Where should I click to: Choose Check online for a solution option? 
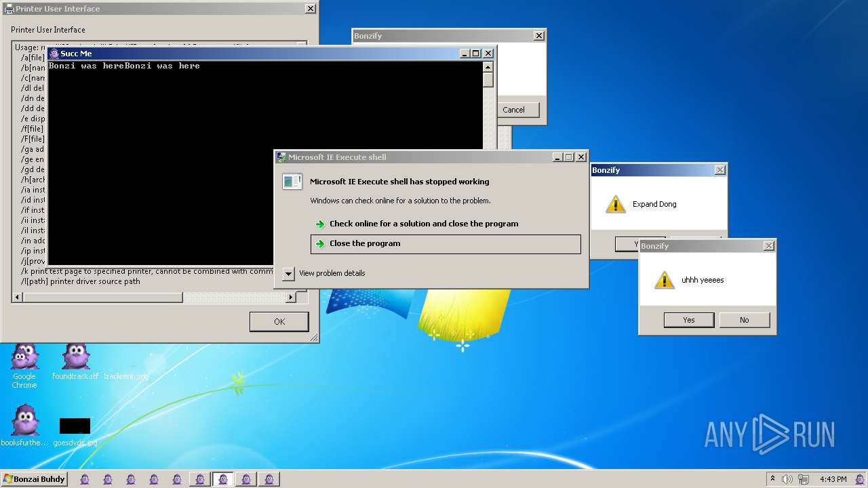coord(446,224)
